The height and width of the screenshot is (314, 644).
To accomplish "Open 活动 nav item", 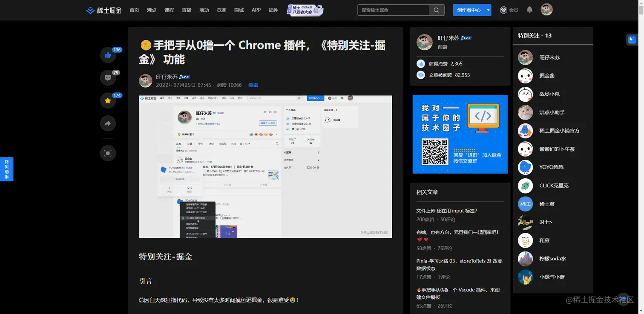I will tap(204, 10).
